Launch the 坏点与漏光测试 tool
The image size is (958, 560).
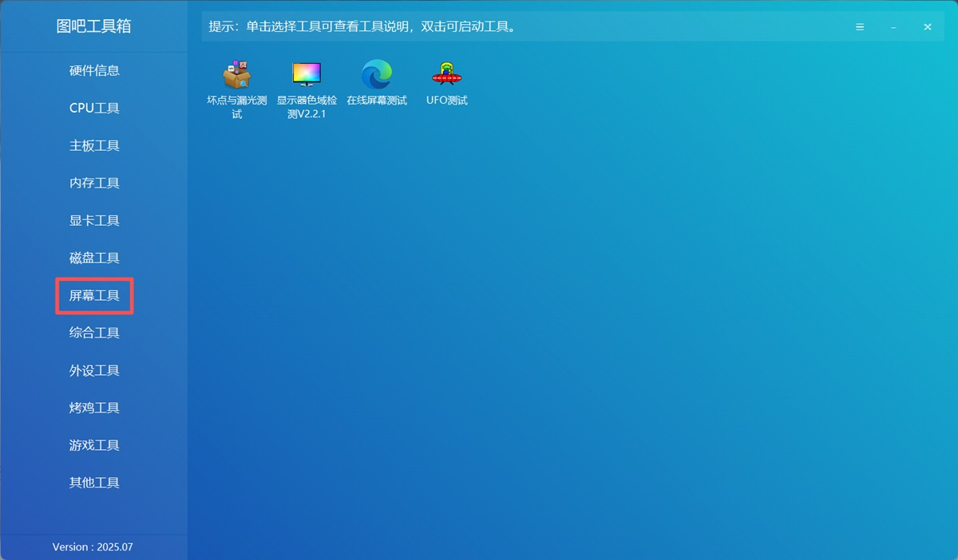coord(236,84)
